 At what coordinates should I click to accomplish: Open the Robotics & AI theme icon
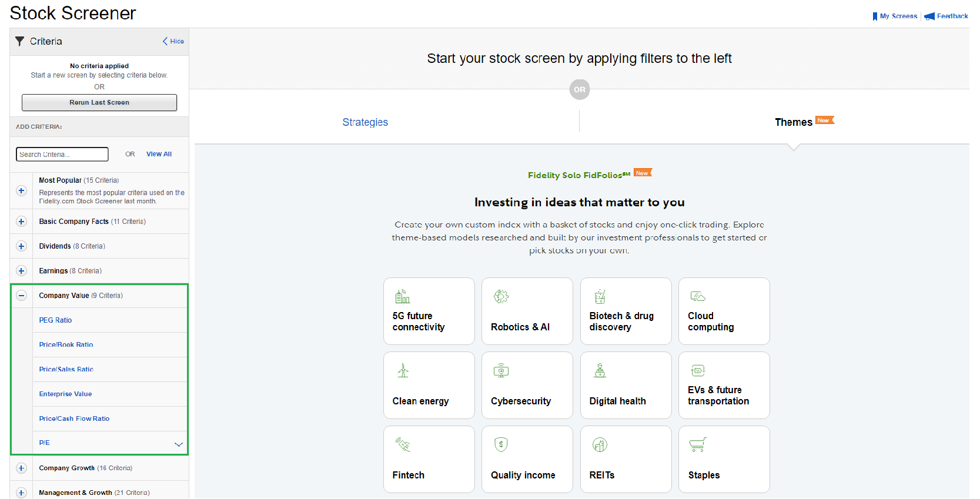click(501, 296)
